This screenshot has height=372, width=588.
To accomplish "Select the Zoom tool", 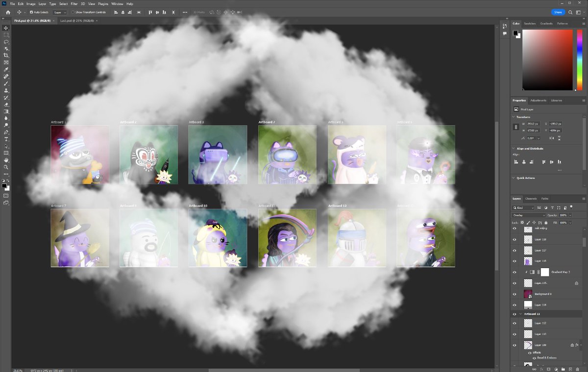I will pos(6,167).
